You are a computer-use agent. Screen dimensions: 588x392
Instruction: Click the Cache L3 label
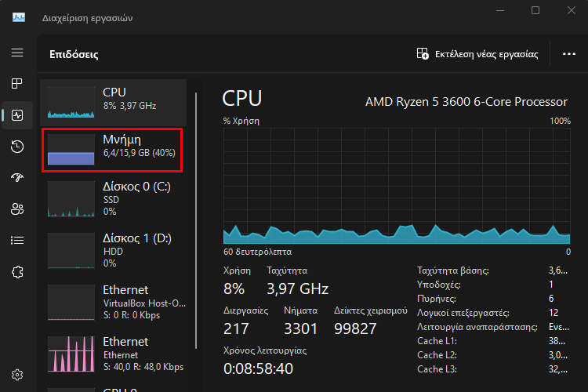437,369
